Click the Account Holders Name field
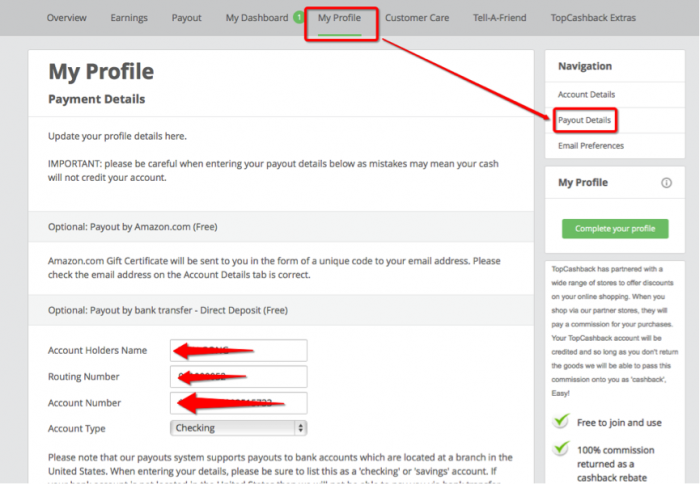 pos(238,350)
